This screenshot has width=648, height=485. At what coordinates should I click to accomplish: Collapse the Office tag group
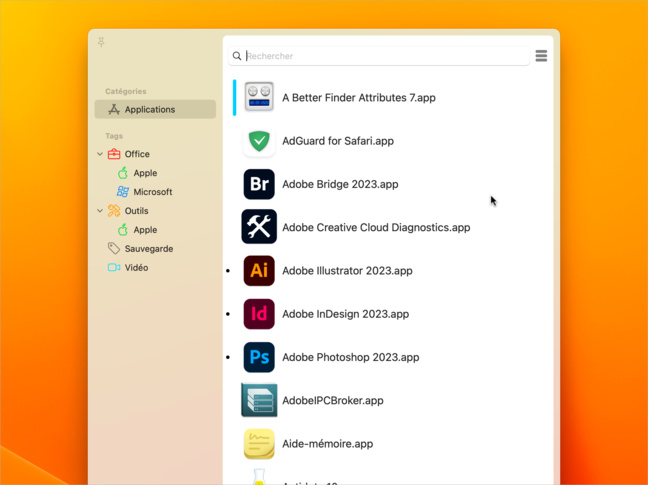100,154
